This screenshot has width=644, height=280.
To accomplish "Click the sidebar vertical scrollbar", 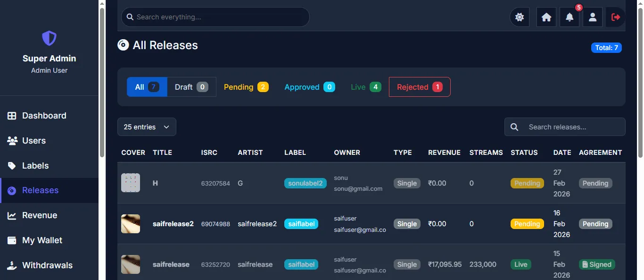I will coord(102,83).
